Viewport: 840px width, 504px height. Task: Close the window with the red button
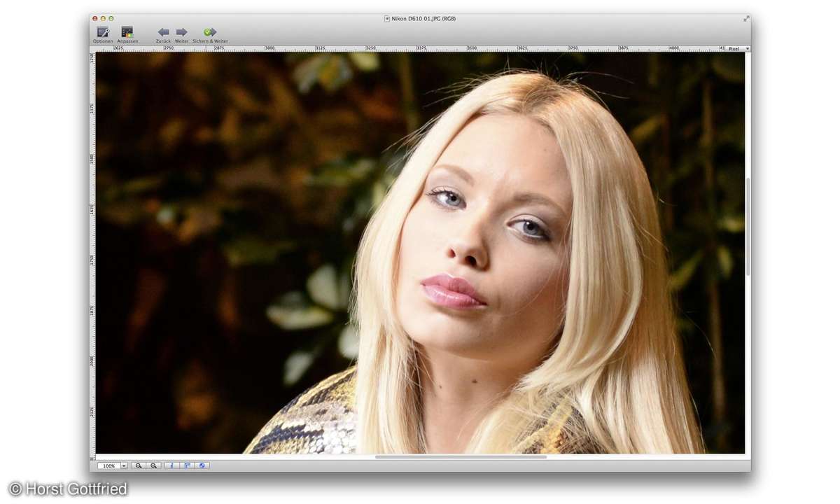[x=95, y=18]
